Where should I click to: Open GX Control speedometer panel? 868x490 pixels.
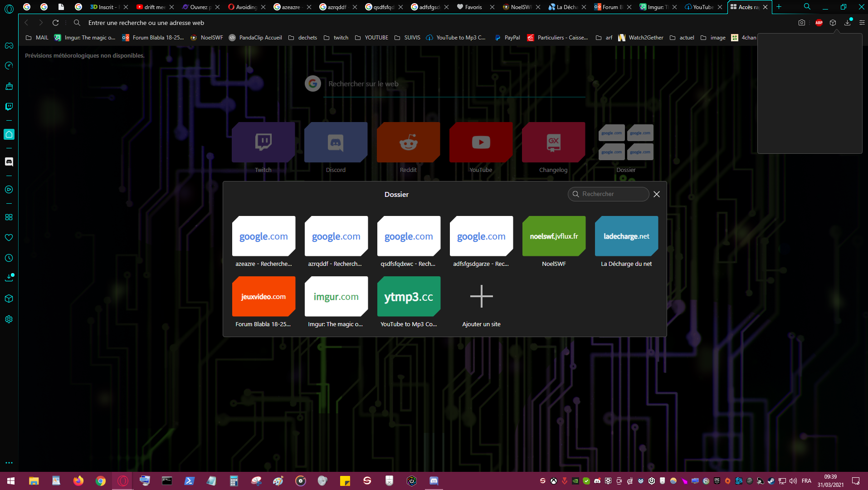pos(9,66)
